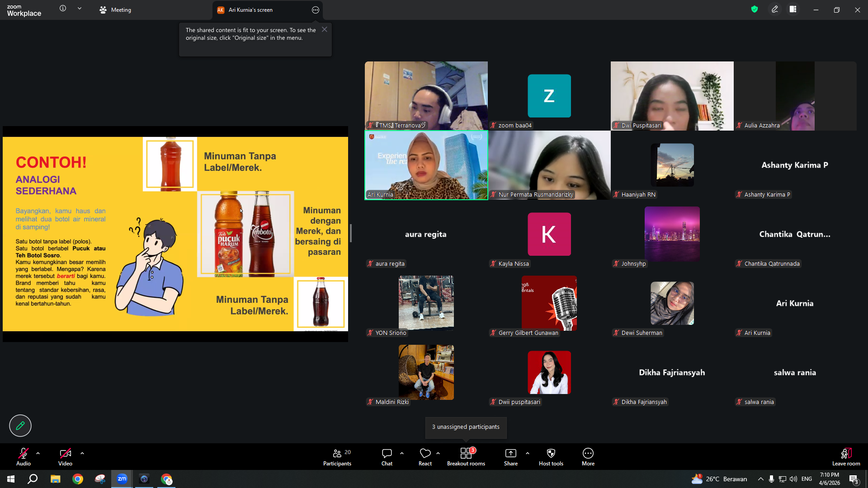
Task: Open the second Chrome icon in taskbar
Action: pos(167,479)
